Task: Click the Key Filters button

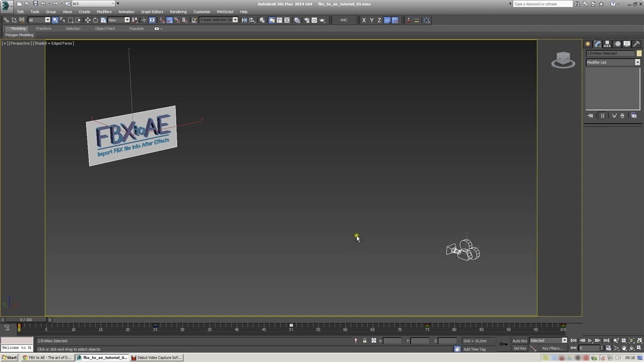Action: coord(552,348)
